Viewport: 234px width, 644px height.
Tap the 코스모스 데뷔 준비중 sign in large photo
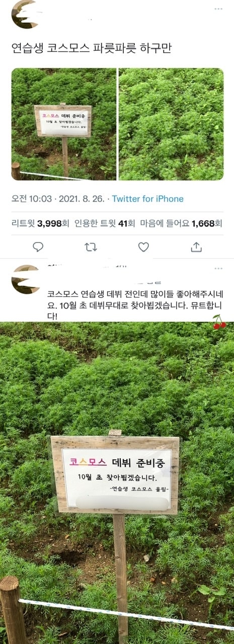click(x=115, y=474)
